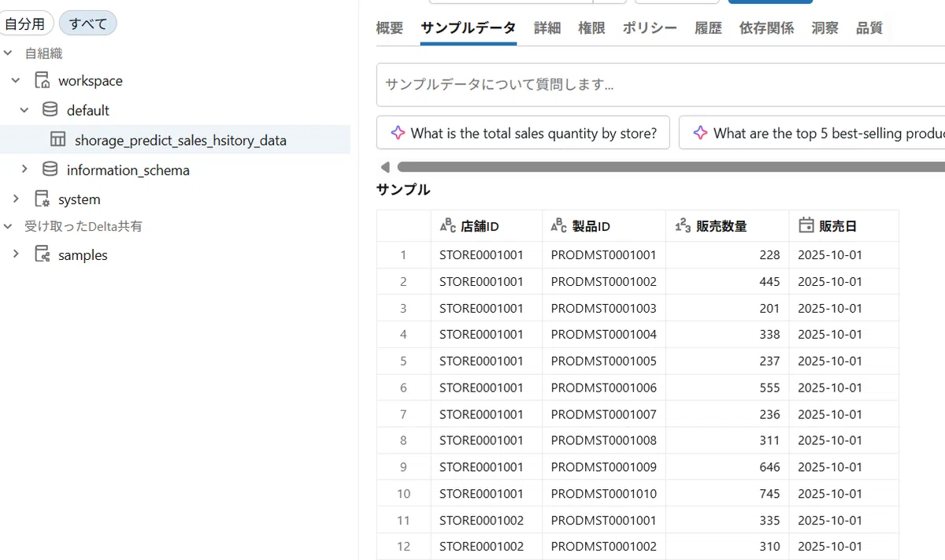Click the quantity value 745
The height and width of the screenshot is (560, 945).
click(769, 494)
